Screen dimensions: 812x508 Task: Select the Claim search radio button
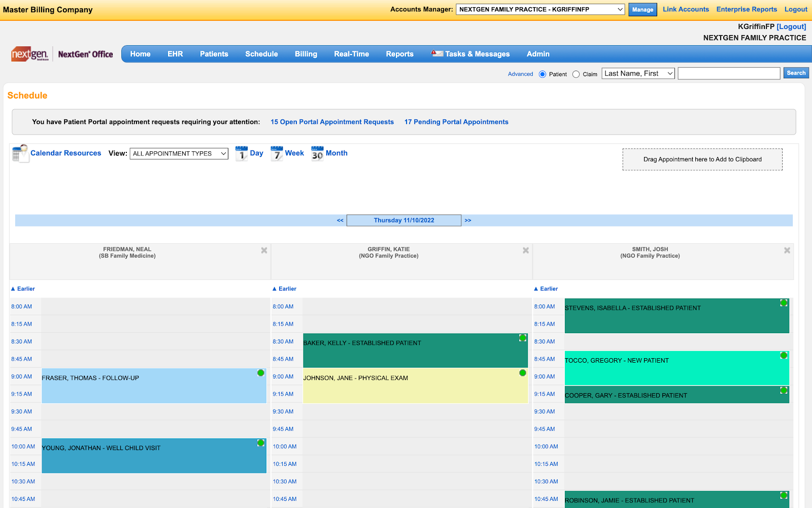pos(576,74)
